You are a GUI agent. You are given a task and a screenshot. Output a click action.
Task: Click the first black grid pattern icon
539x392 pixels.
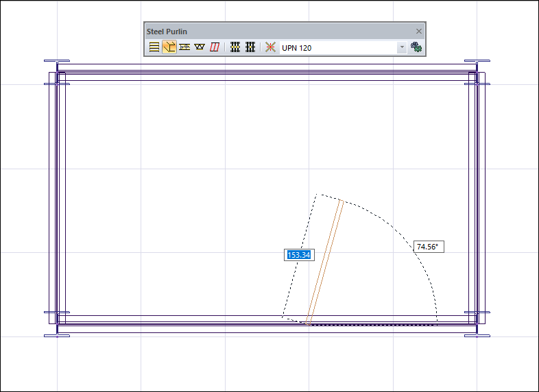pyautogui.click(x=235, y=47)
